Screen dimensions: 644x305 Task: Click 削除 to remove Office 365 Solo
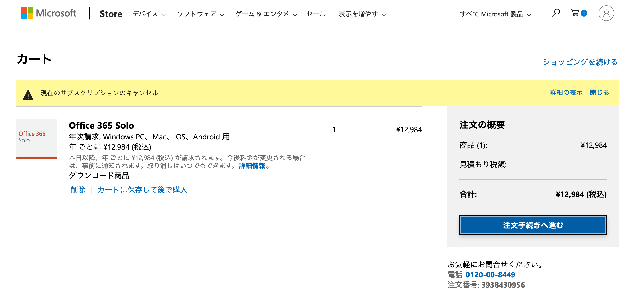pyautogui.click(x=78, y=190)
